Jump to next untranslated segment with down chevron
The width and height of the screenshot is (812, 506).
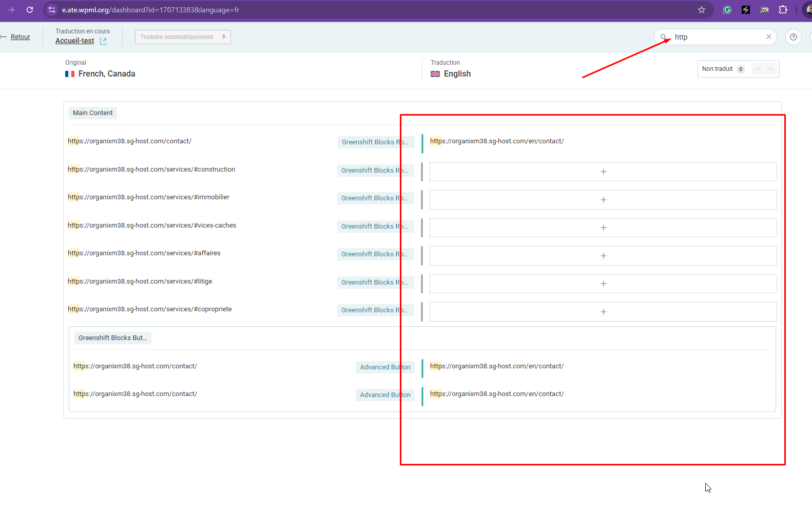[x=771, y=69]
